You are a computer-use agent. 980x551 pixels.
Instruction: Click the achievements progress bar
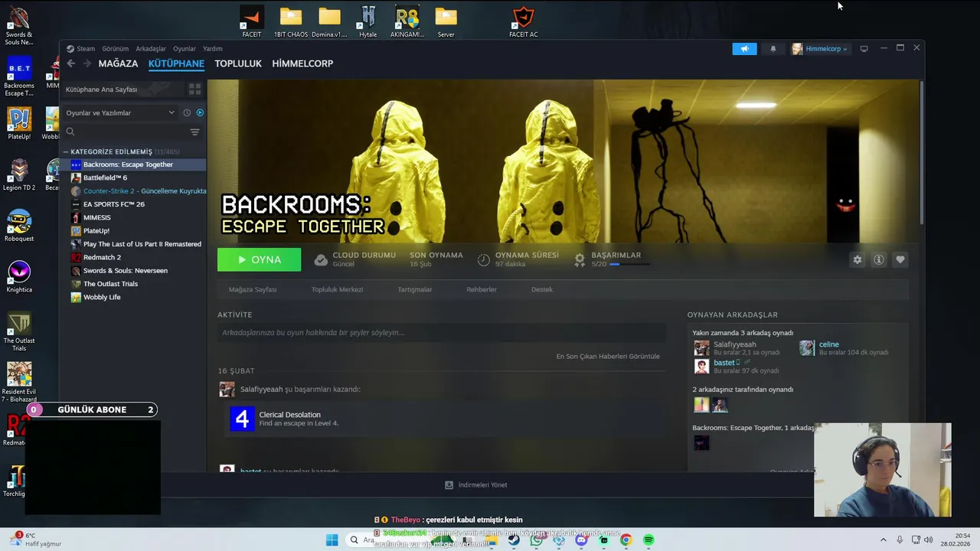(x=629, y=264)
